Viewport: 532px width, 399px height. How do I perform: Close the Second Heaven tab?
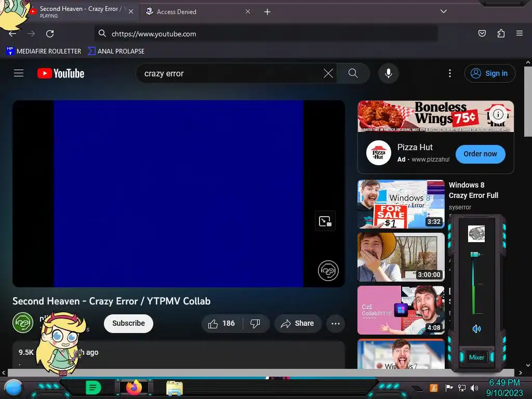[130, 11]
